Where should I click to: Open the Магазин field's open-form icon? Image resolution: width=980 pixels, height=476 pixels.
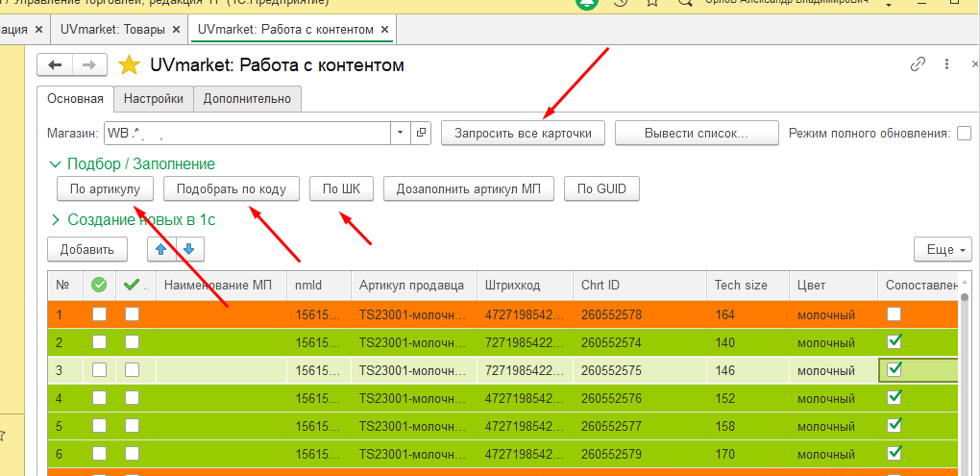pyautogui.click(x=421, y=133)
